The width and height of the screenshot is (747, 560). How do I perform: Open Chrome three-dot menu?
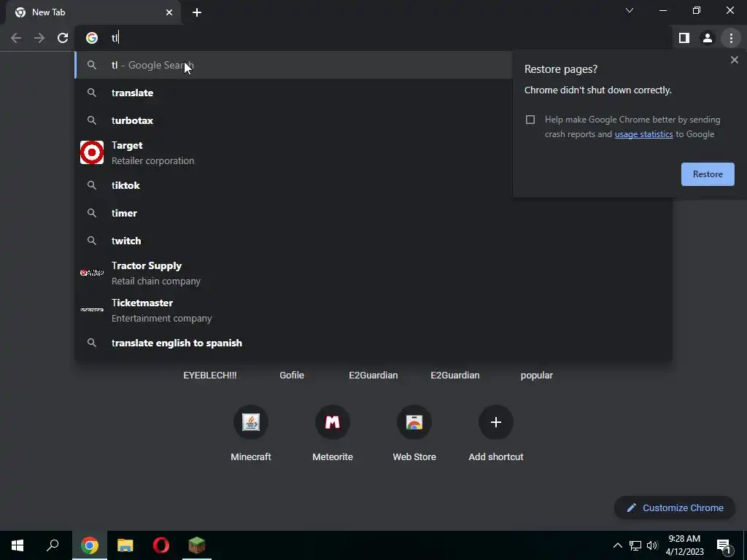pos(731,38)
